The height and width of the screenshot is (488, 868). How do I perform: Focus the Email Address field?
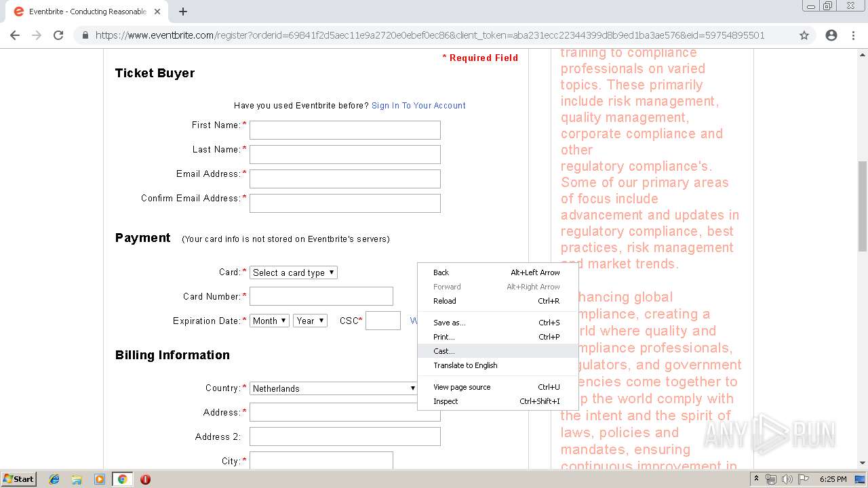[345, 179]
